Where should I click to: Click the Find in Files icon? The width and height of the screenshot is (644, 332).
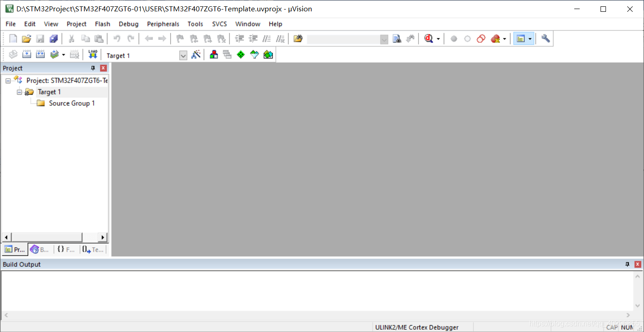298,39
